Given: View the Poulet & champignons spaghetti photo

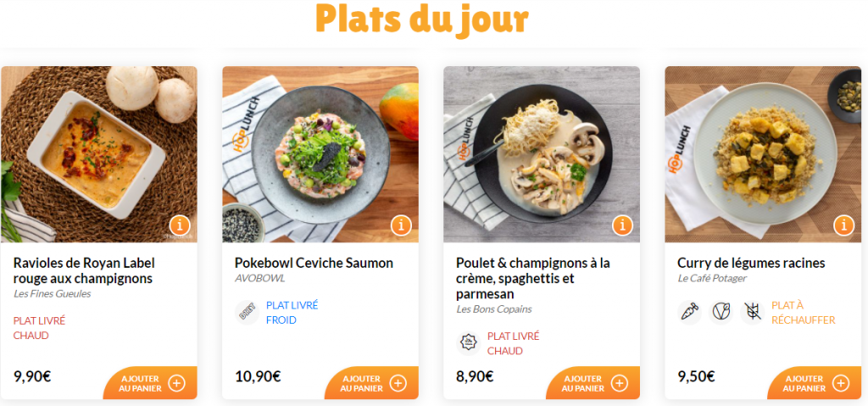Looking at the screenshot, I should point(541,153).
